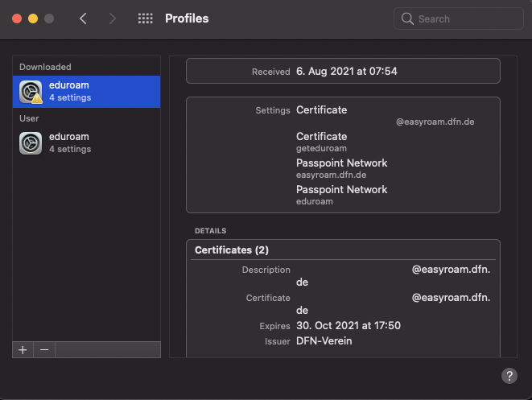Click the Passpoint Network easyroam.dfn.de entry
532x400 pixels.
[342, 168]
